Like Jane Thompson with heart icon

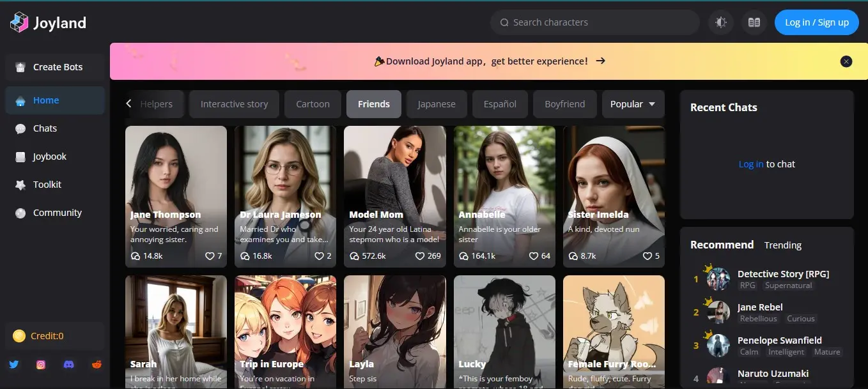[209, 256]
